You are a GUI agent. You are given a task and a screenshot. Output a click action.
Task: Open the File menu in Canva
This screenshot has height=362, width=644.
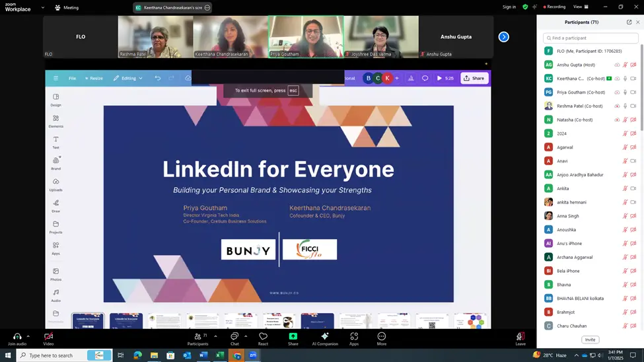[x=72, y=78]
